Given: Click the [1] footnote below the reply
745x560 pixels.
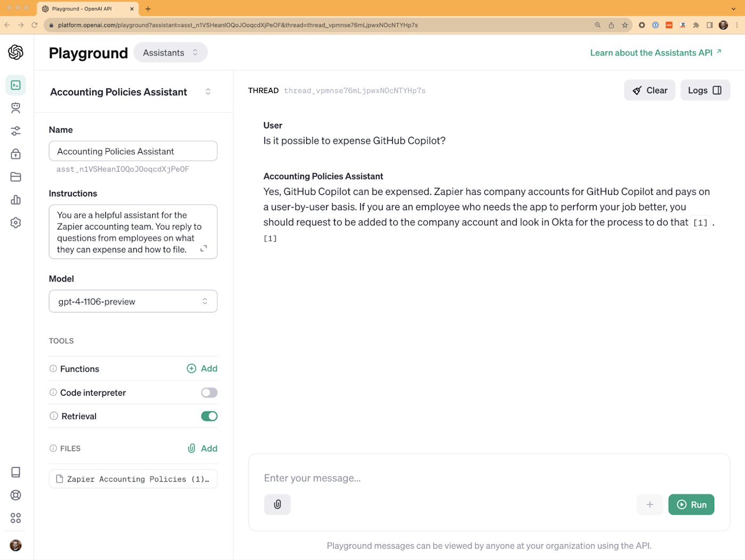Looking at the screenshot, I should pyautogui.click(x=270, y=238).
